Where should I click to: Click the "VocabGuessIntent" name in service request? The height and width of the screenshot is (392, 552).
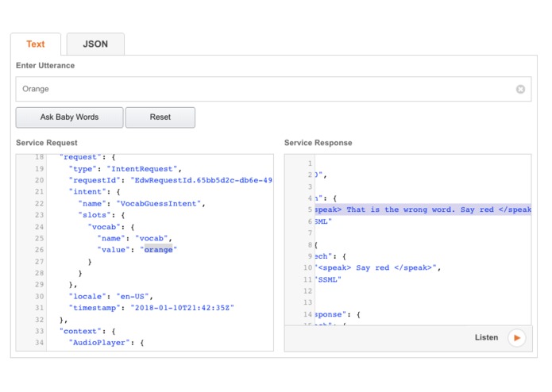pos(161,203)
